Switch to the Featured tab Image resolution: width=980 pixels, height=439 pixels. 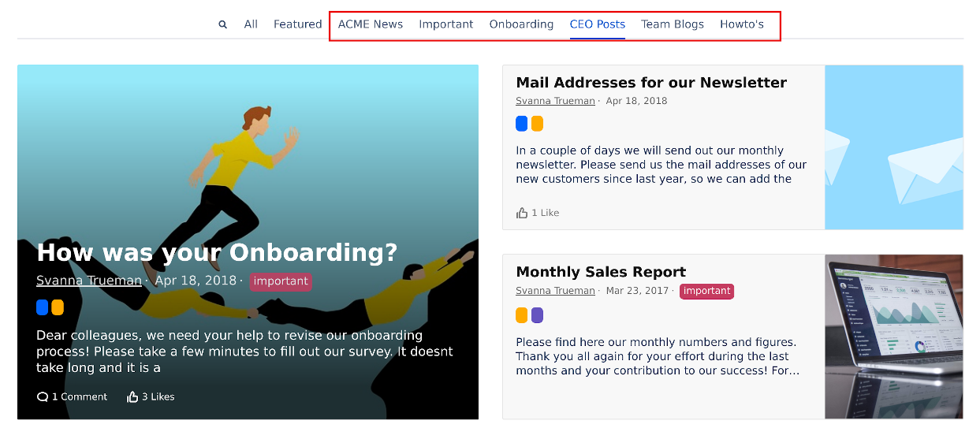[x=297, y=24]
